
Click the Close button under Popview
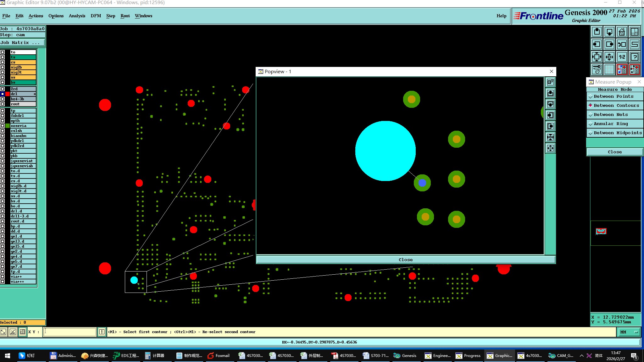[x=405, y=260]
